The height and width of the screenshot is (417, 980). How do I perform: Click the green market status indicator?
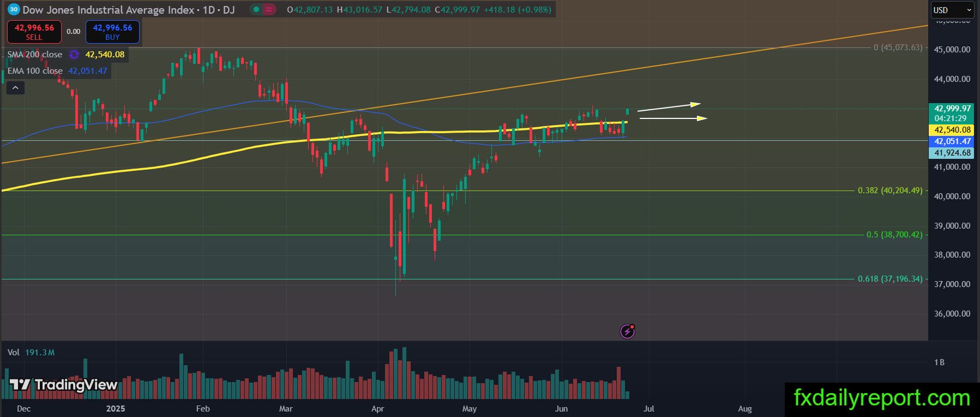[256, 9]
